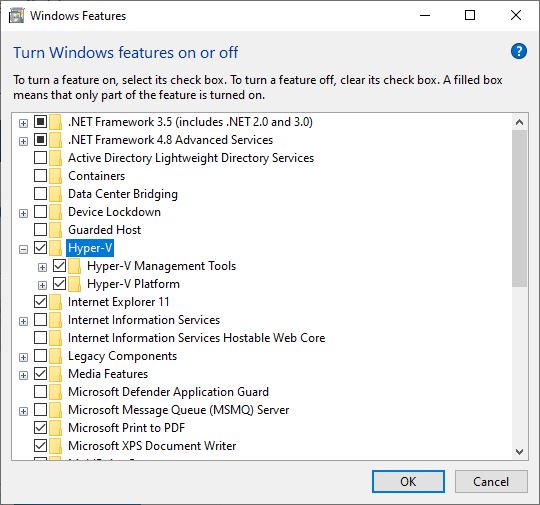Screen dimensions: 540x505
Task: Expand Internet Information Services node
Action: (x=23, y=321)
